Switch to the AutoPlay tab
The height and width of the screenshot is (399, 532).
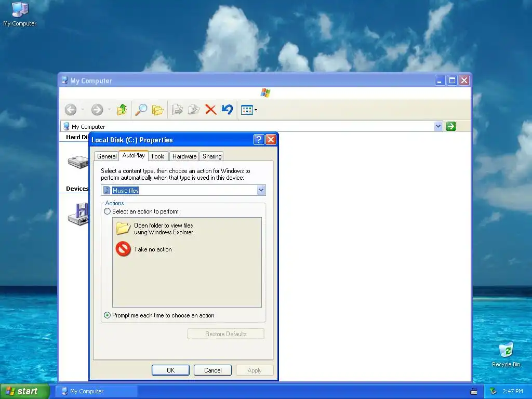coord(134,155)
